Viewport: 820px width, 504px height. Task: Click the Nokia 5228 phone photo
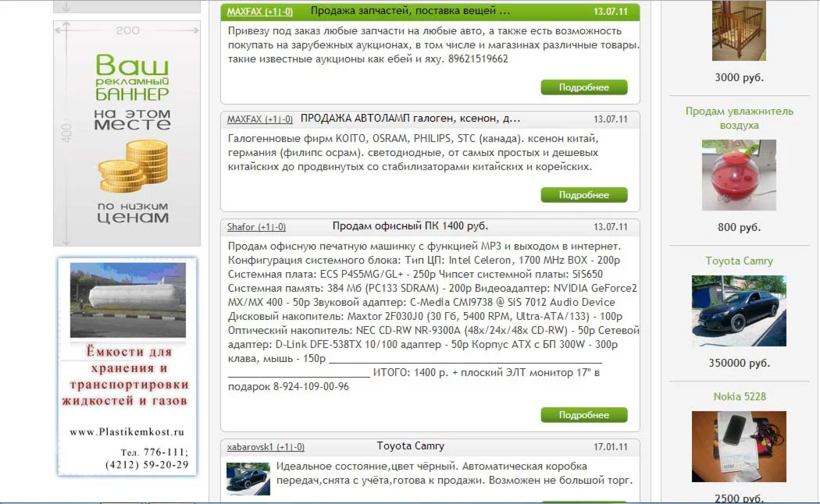(x=739, y=446)
